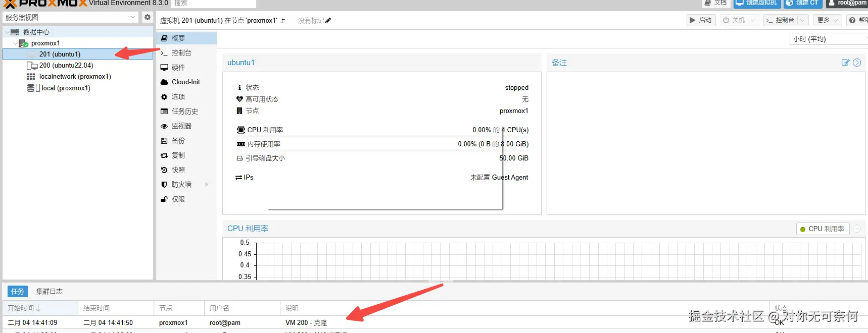The width and height of the screenshot is (868, 333).
Task: Open the root@pam user menu
Action: tap(847, 3)
